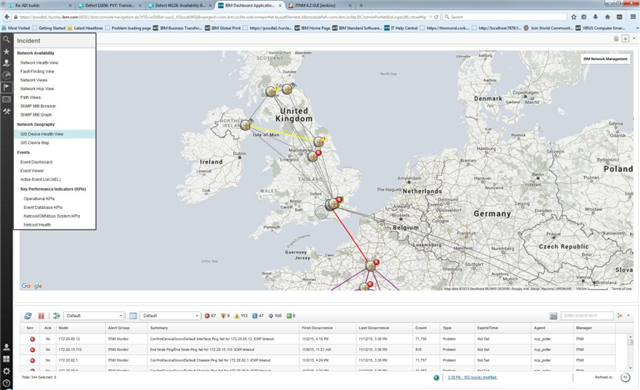Click the red-alert device marker near Manchester

tap(313, 156)
